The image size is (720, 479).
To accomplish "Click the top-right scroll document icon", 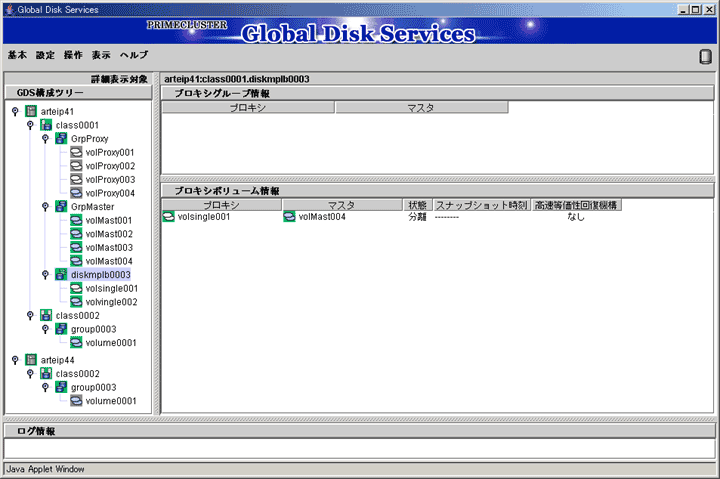I will (x=705, y=56).
